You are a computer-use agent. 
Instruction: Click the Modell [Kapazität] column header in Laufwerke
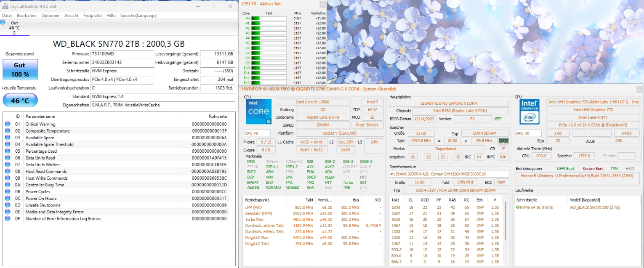(x=585, y=200)
